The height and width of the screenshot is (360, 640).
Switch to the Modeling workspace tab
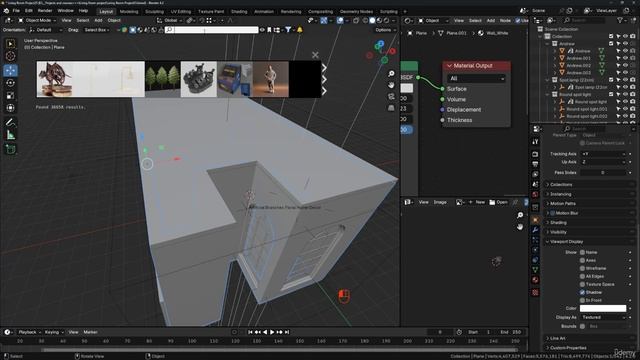pyautogui.click(x=129, y=11)
